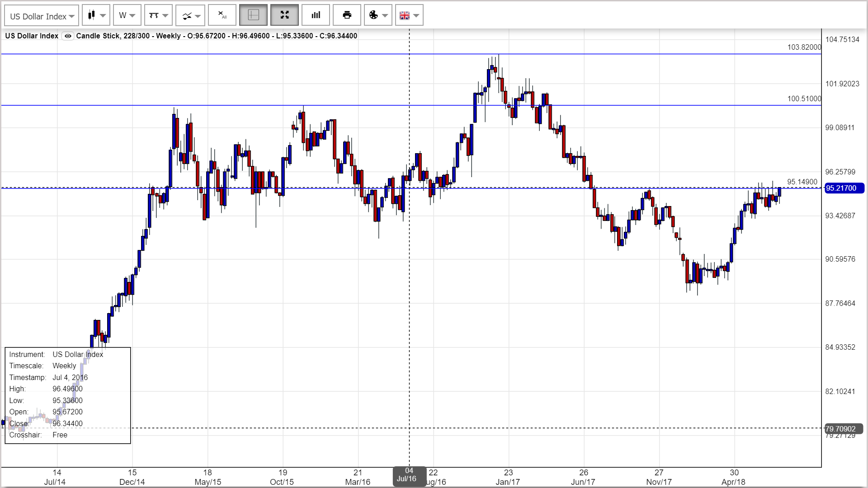This screenshot has height=488, width=868.
Task: Click the 87.76464 price axis label
Action: coord(840,303)
